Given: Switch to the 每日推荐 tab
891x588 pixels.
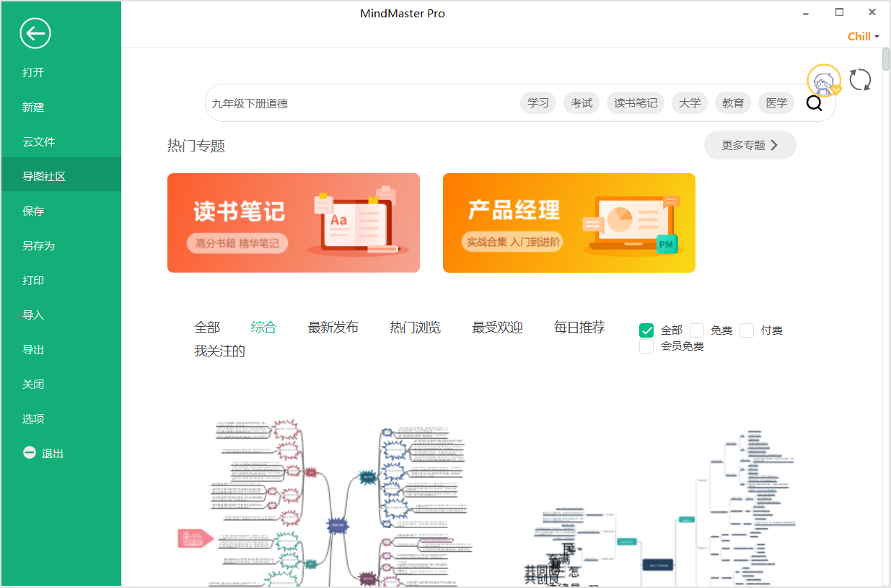Looking at the screenshot, I should 579,328.
